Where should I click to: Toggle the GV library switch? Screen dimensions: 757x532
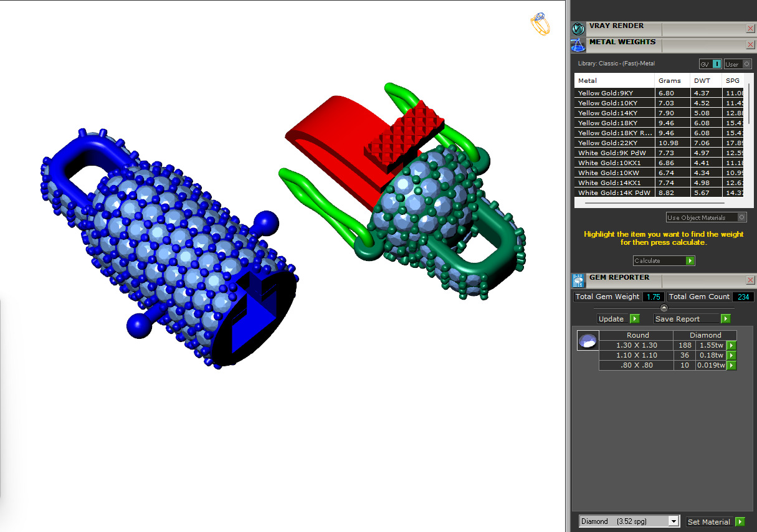point(710,64)
